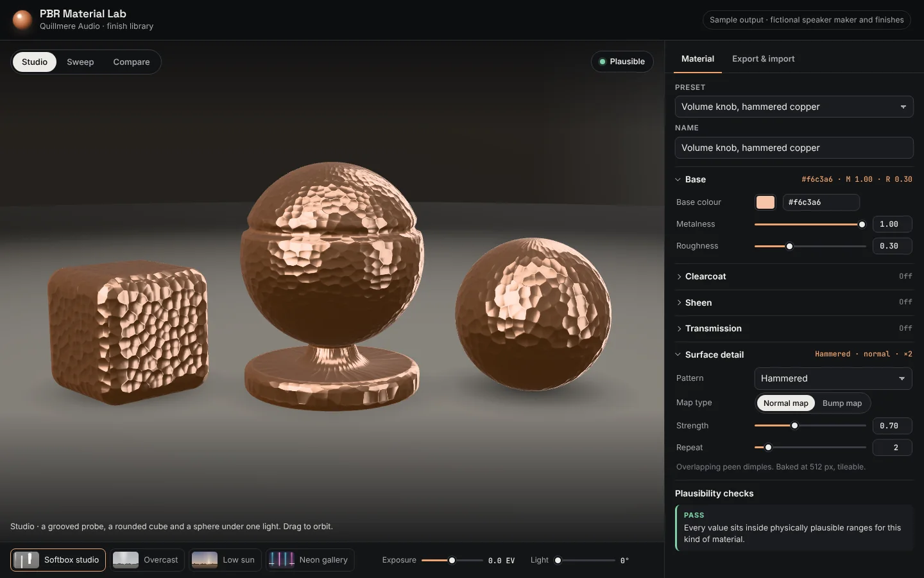Viewport: 924px width, 578px height.
Task: Click the Base colour hex field
Action: (821, 202)
